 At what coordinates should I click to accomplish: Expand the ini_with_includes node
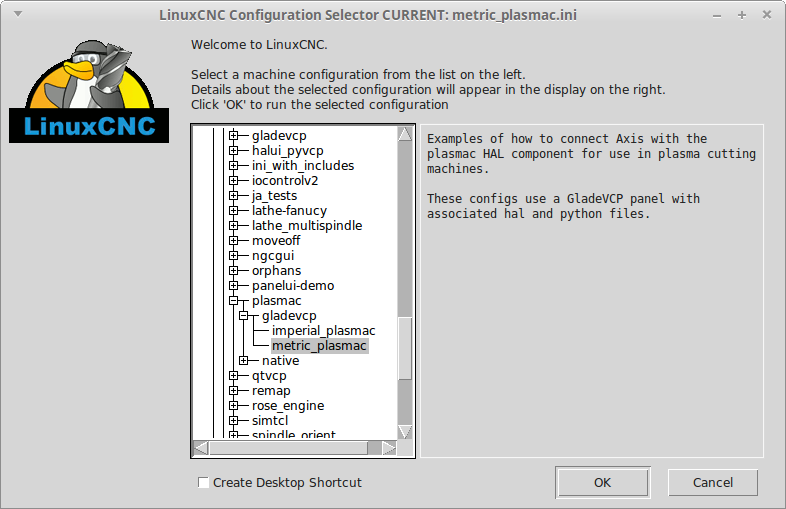click(234, 165)
